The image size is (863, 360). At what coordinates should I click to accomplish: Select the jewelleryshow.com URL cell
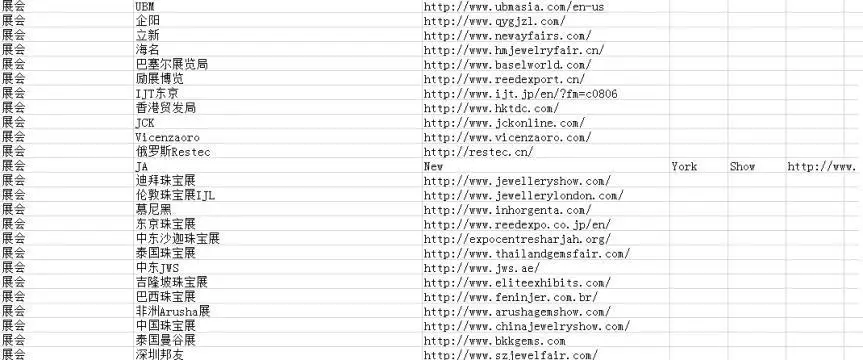(546, 180)
